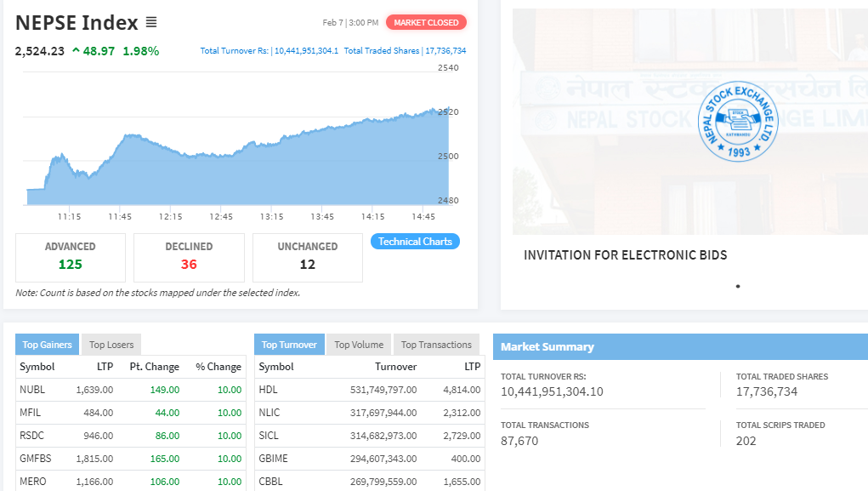Click Total Traded Shares text above chart

click(405, 50)
